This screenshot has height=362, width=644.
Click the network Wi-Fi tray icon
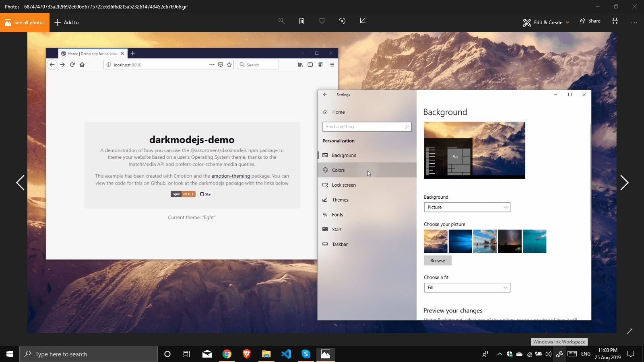click(529, 354)
